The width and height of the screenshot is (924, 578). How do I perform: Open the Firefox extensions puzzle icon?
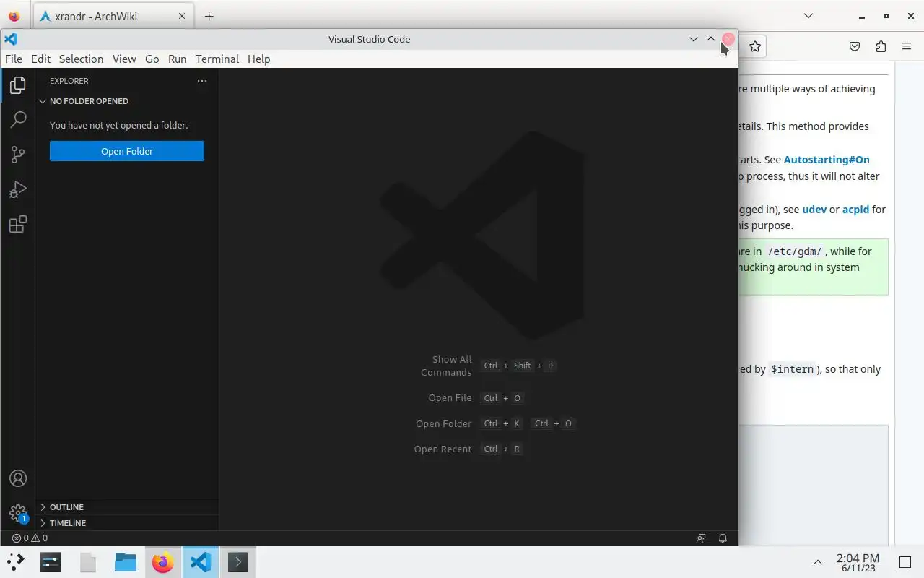(881, 46)
